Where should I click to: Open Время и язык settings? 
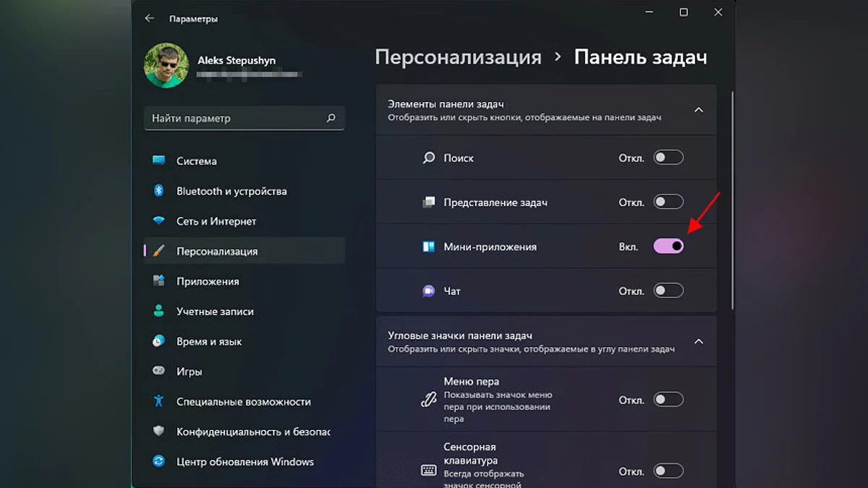(x=244, y=341)
